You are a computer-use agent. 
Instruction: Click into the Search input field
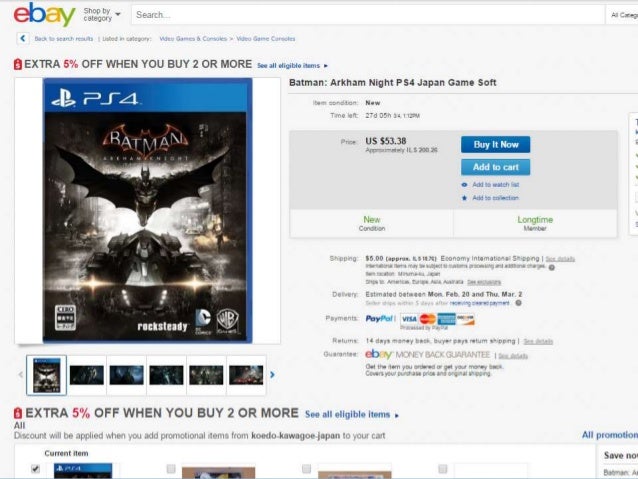[368, 15]
